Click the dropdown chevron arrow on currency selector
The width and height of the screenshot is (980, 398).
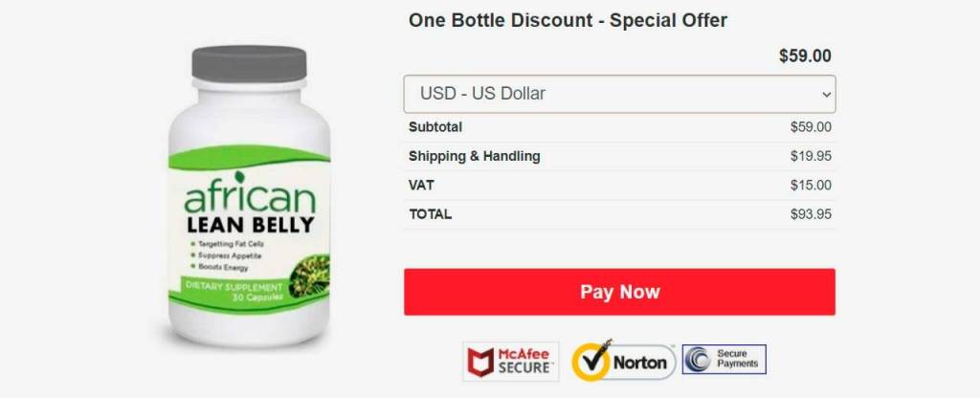(826, 95)
